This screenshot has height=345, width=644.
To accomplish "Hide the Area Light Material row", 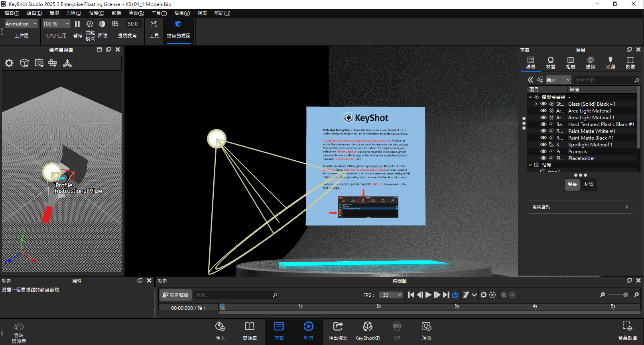I will click(544, 111).
